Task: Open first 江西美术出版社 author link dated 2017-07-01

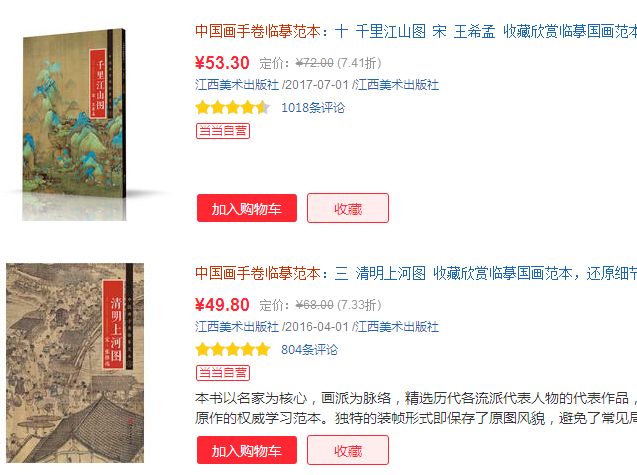Action: pyautogui.click(x=237, y=85)
